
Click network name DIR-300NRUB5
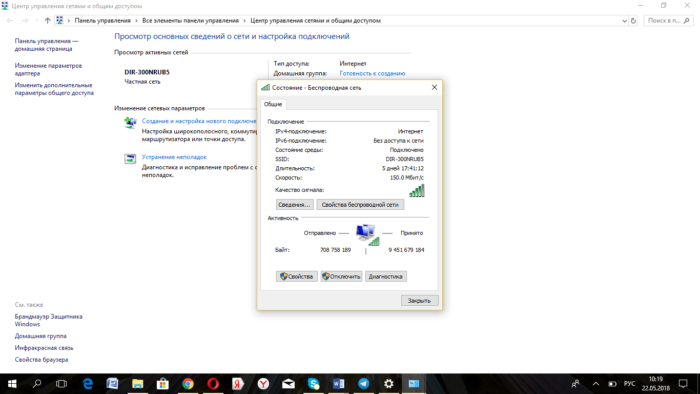point(147,72)
